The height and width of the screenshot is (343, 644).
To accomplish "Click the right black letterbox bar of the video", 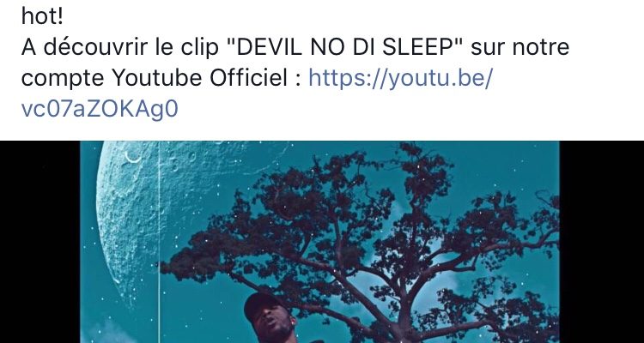I will pyautogui.click(x=602, y=242).
